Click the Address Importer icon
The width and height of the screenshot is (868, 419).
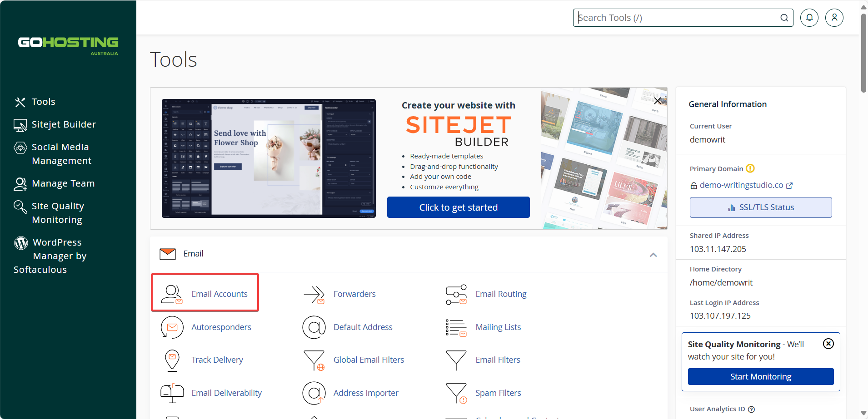tap(314, 393)
